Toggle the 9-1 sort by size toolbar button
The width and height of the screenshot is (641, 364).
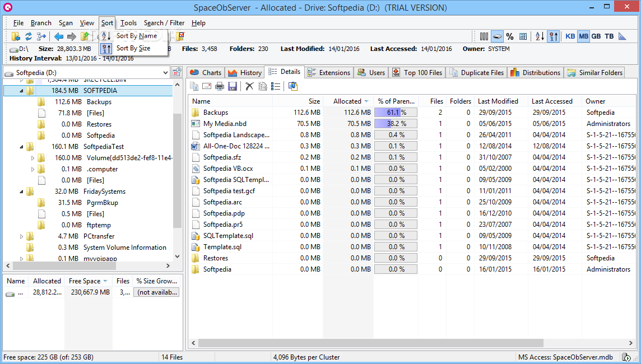554,36
